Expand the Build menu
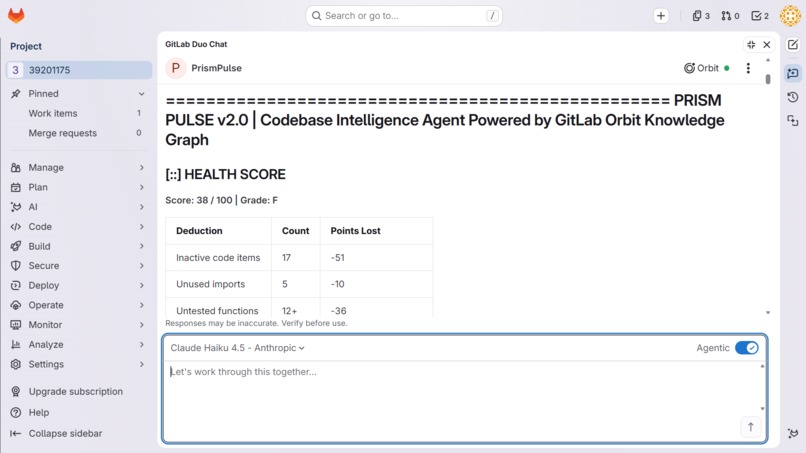Viewport: 806px width, 453px height. pos(79,246)
